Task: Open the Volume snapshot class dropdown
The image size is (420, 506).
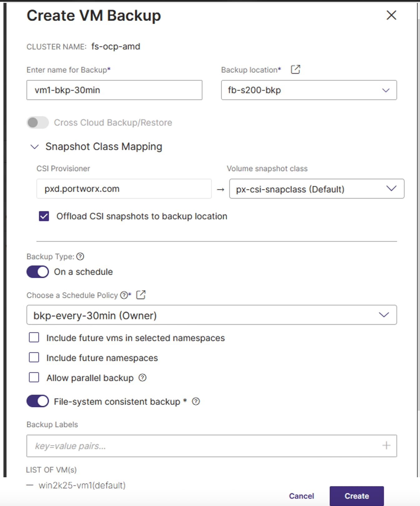Action: coord(391,189)
